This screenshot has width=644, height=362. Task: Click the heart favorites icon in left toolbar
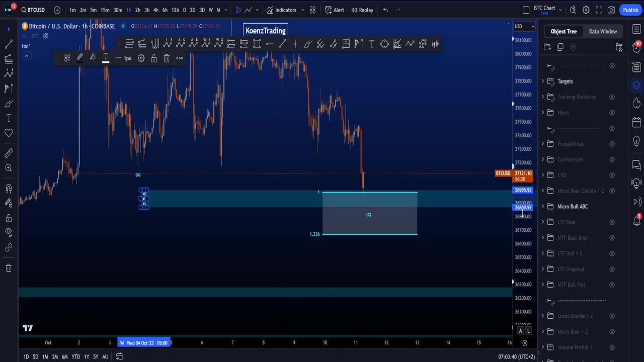(9, 133)
